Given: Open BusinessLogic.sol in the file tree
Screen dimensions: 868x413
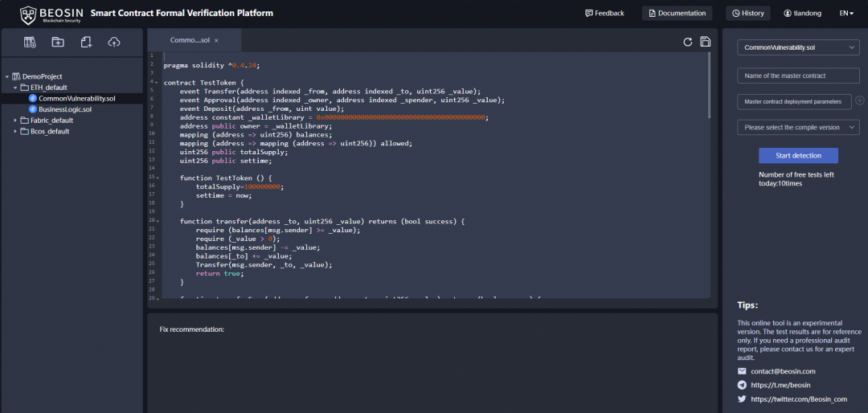Looking at the screenshot, I should (64, 109).
